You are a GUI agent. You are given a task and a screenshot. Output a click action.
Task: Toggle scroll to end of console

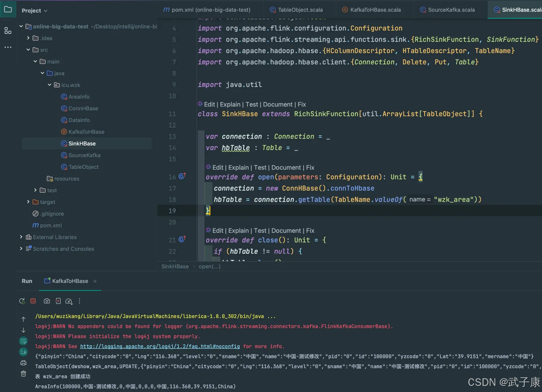click(23, 352)
